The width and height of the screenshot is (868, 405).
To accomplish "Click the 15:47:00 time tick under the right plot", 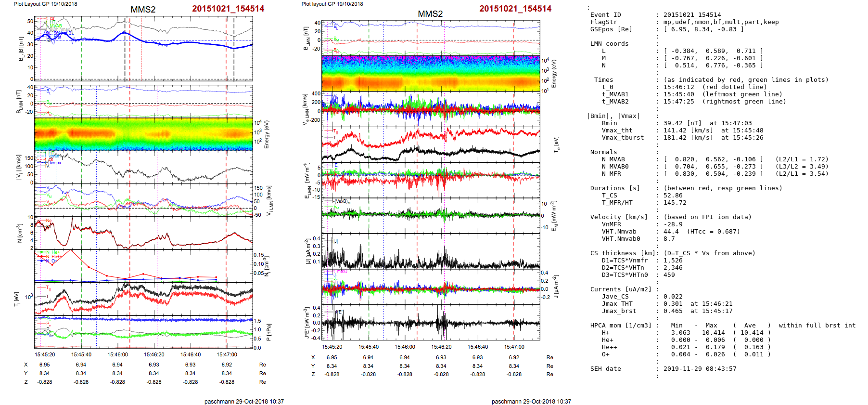I will click(x=514, y=347).
